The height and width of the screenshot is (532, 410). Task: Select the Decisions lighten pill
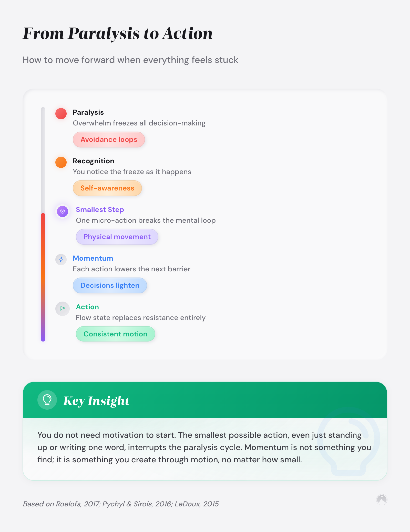[x=110, y=285]
